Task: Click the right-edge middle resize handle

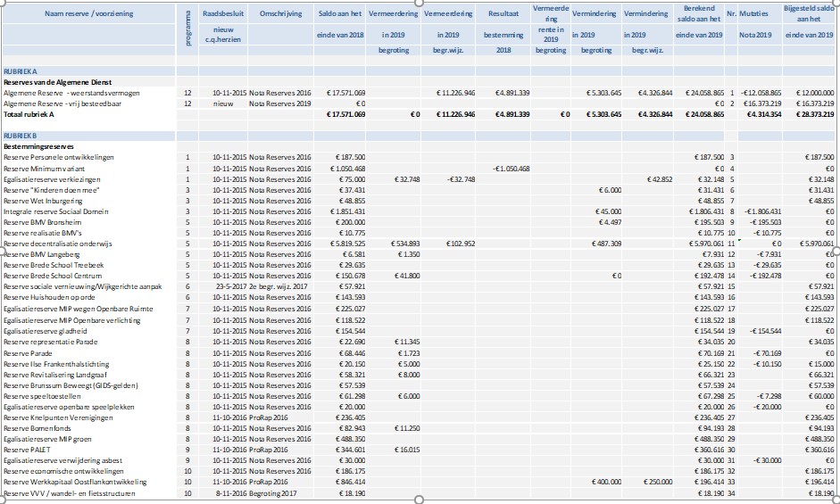Action: coord(836,250)
